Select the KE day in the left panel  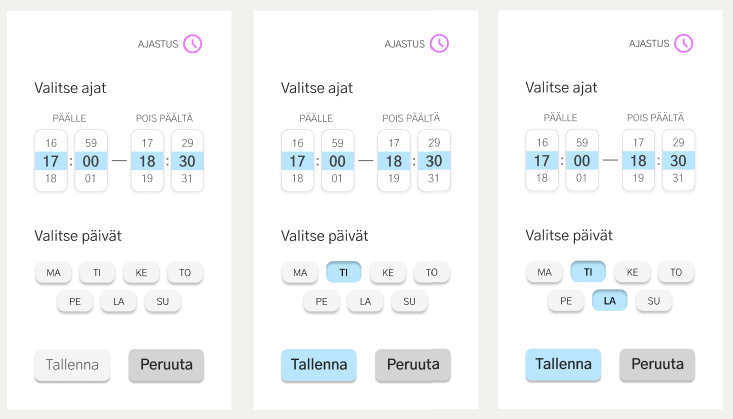(x=141, y=272)
